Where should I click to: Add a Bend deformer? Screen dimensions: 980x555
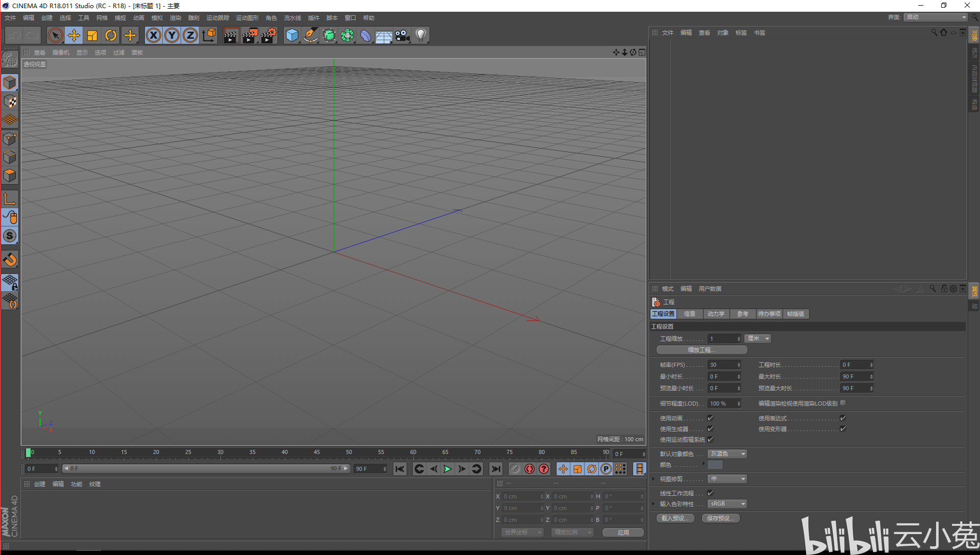[366, 35]
